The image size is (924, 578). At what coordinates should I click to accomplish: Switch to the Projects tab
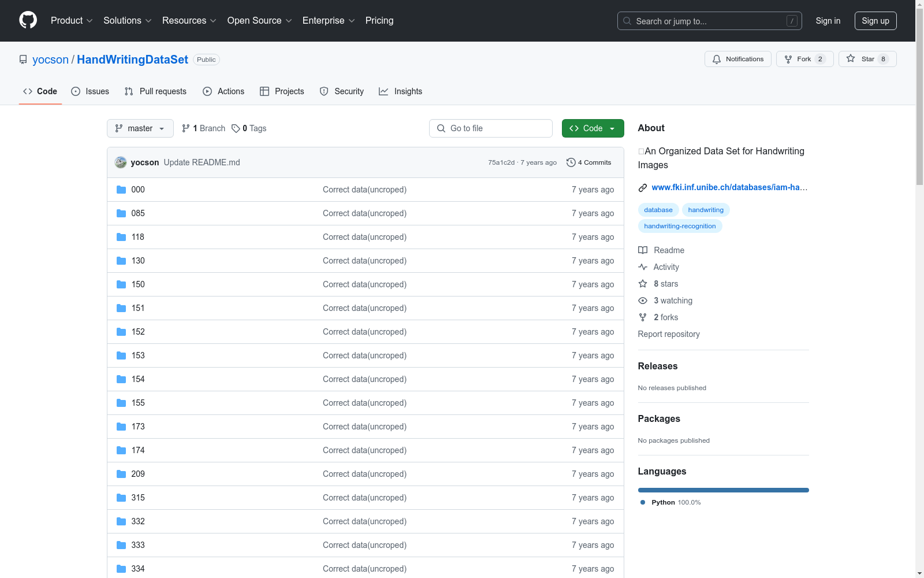click(282, 91)
